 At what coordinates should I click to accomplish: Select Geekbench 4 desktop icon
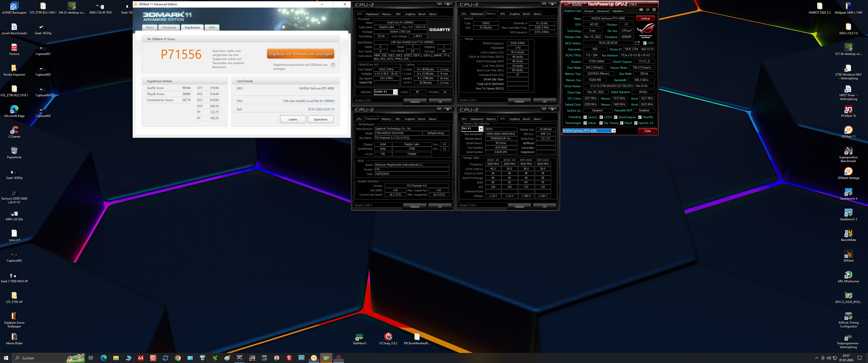(848, 194)
